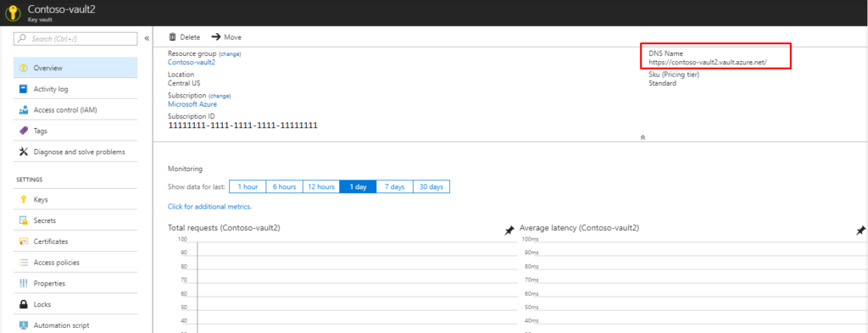Show monitoring data for last 7 days
Viewport: 868px width, 333px height.
[395, 187]
